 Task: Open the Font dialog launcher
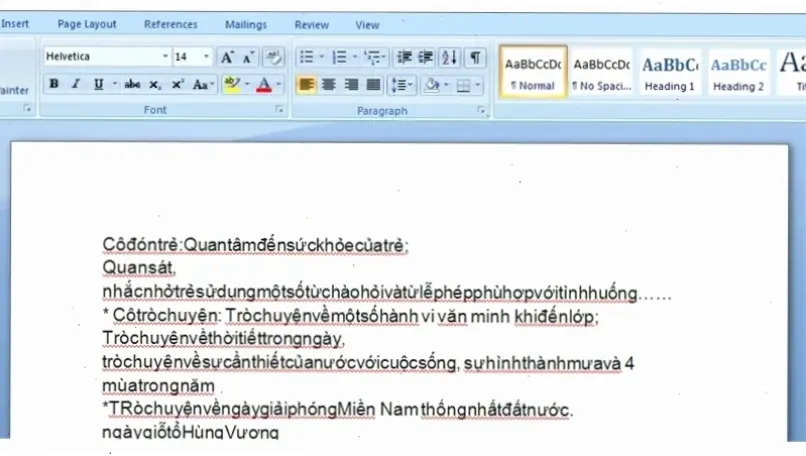(279, 110)
